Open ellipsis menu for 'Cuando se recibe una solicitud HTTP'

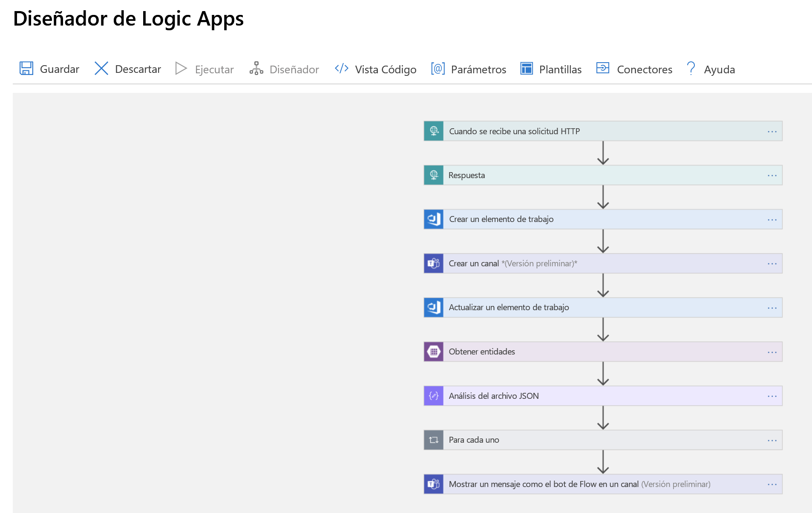(x=772, y=132)
